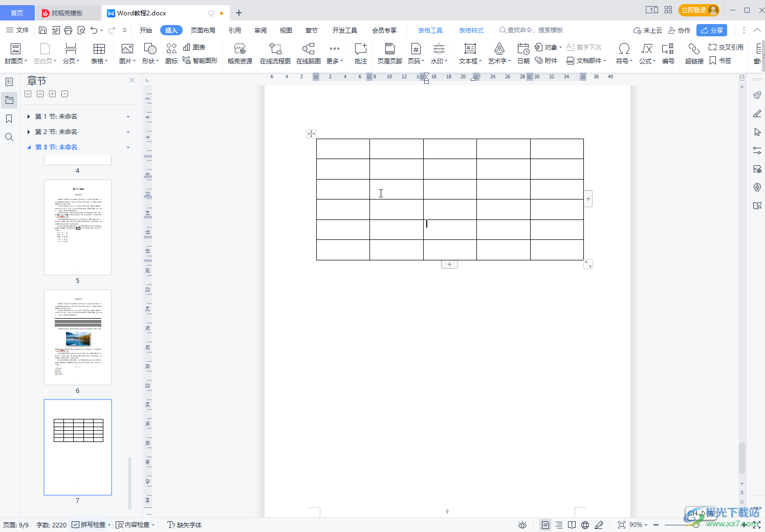This screenshot has height=532, width=765.
Task: Insert a picture with 图片
Action: click(127, 54)
